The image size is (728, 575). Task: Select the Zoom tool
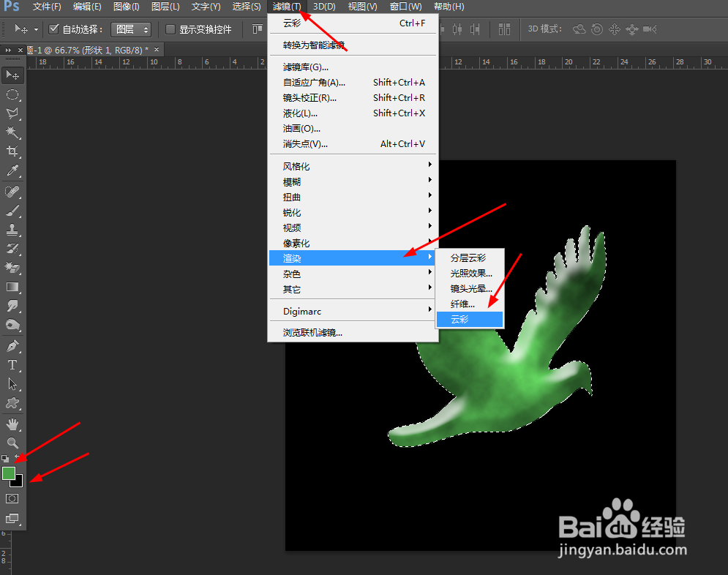[x=12, y=443]
